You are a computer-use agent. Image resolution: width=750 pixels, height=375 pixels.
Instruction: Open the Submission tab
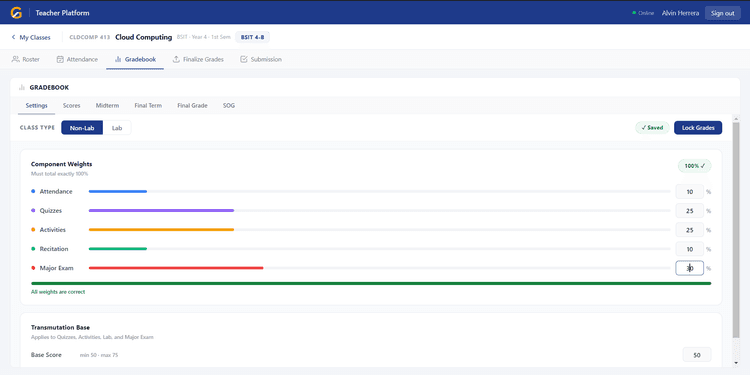point(261,59)
